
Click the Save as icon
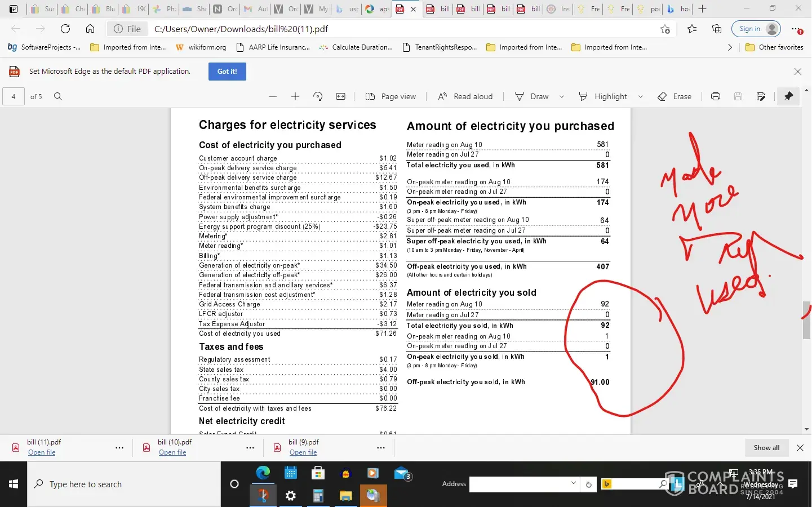761,96
